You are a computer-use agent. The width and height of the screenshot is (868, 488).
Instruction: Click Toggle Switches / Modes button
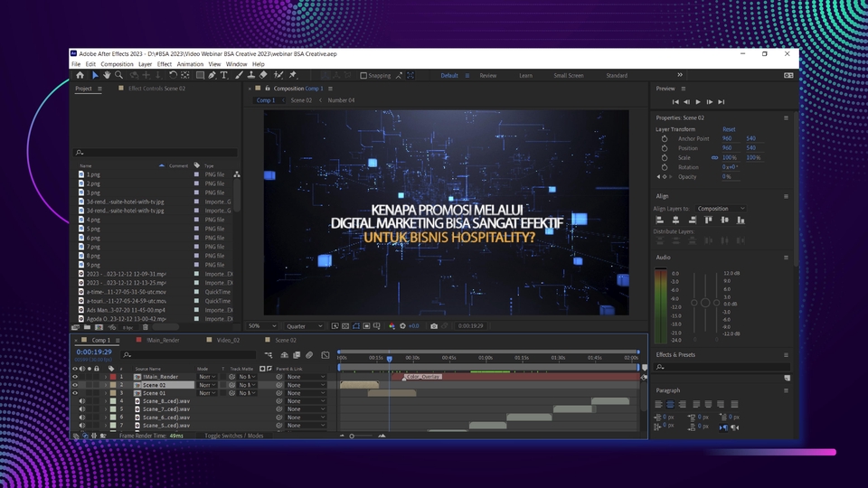pos(233,436)
